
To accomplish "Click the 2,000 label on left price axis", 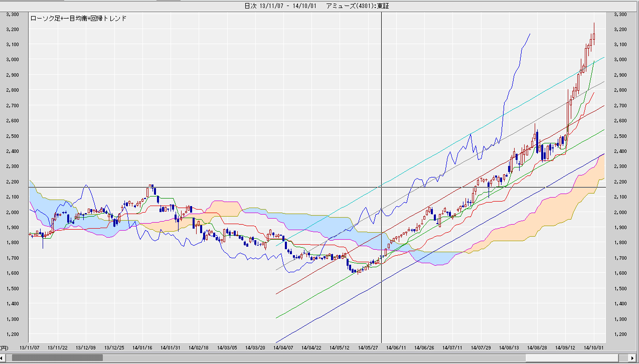I will 12,212.
